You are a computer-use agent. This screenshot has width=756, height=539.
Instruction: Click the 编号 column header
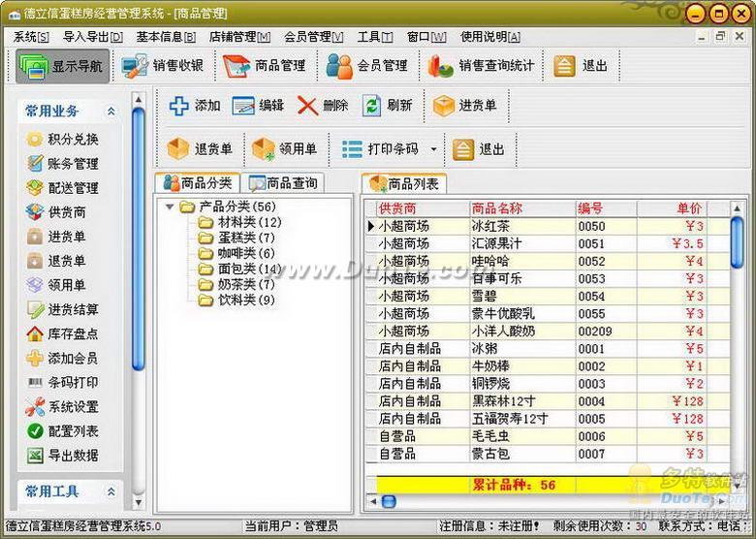click(x=607, y=208)
